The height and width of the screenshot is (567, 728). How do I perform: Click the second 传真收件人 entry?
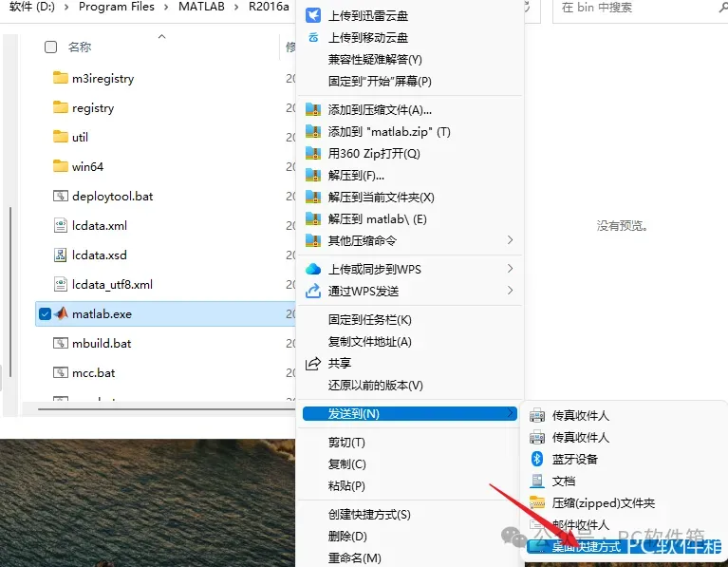[580, 437]
